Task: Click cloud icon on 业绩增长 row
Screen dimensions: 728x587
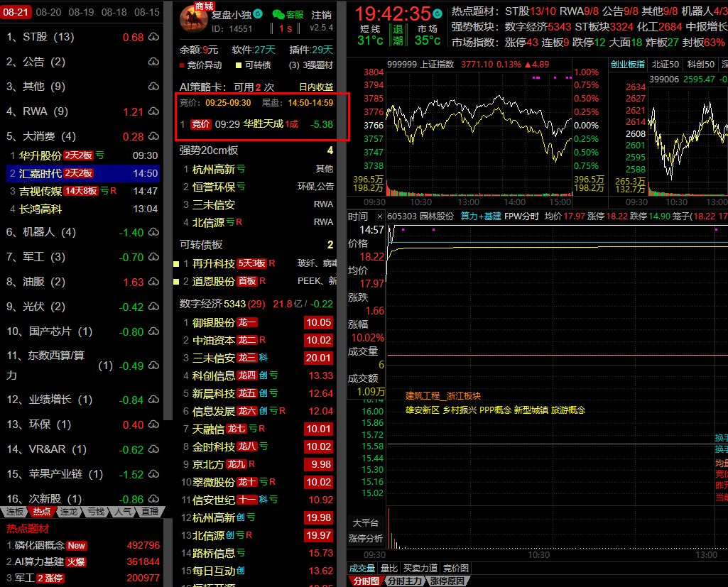Action: tap(153, 400)
